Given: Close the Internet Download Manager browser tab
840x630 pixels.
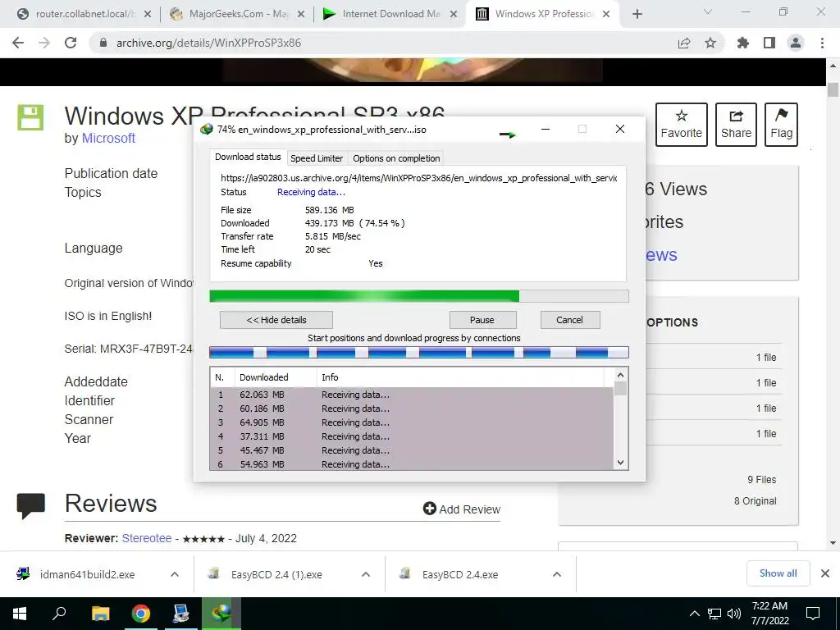Looking at the screenshot, I should [x=454, y=14].
